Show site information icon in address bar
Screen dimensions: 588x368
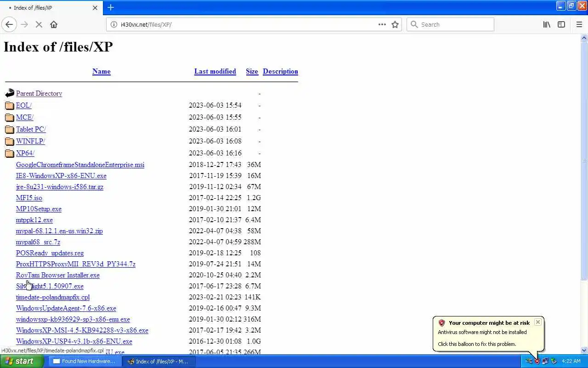tap(114, 24)
